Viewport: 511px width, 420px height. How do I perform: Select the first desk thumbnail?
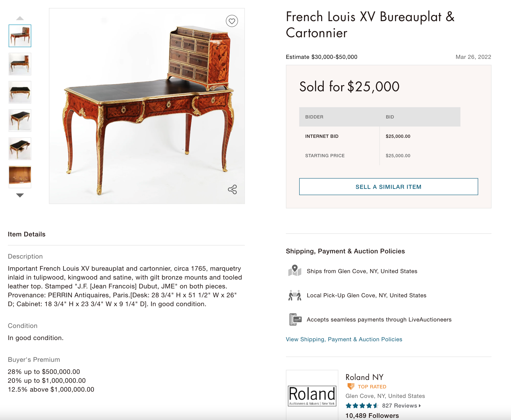pyautogui.click(x=20, y=36)
